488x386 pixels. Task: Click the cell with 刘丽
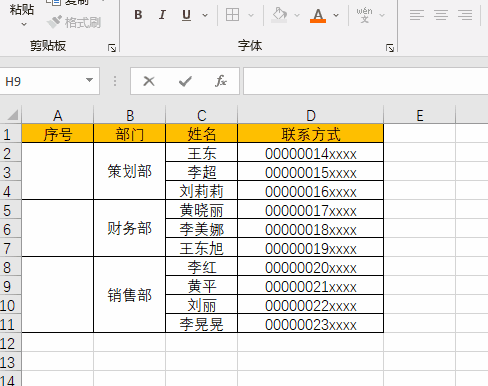click(202, 305)
